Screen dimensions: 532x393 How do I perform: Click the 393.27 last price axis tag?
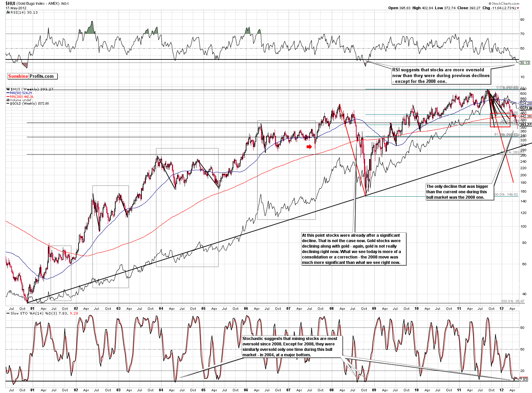[526, 125]
